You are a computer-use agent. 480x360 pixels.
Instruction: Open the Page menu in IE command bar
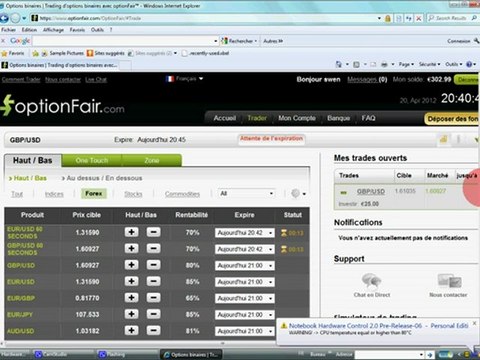[x=406, y=64]
